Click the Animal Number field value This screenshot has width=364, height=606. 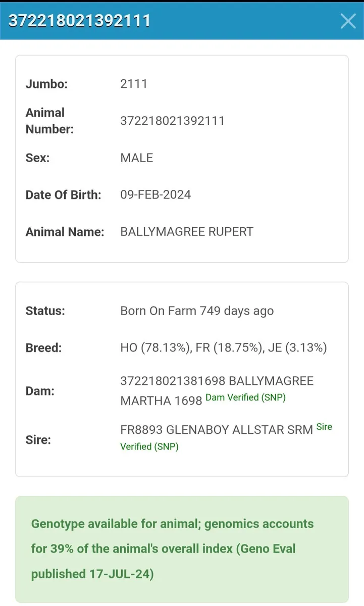point(173,121)
